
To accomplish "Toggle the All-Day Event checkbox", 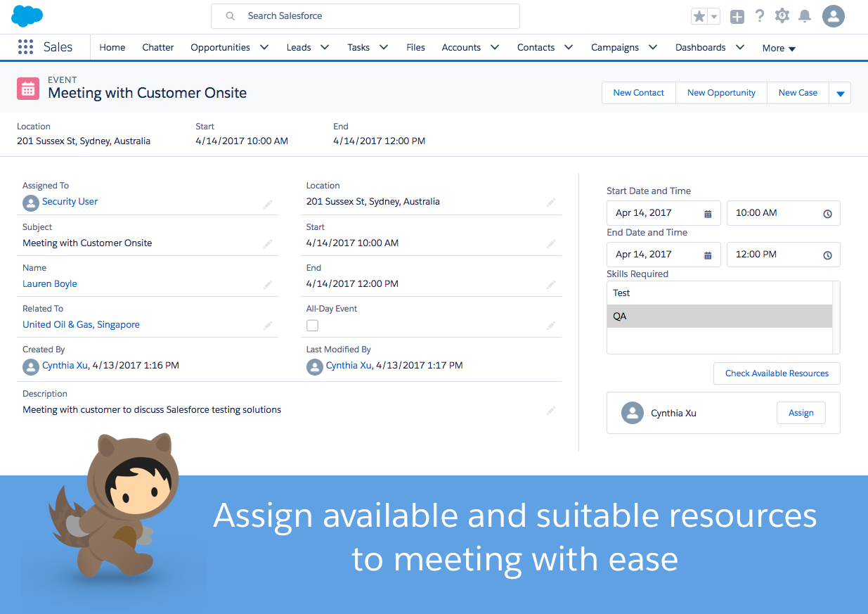I will [313, 326].
